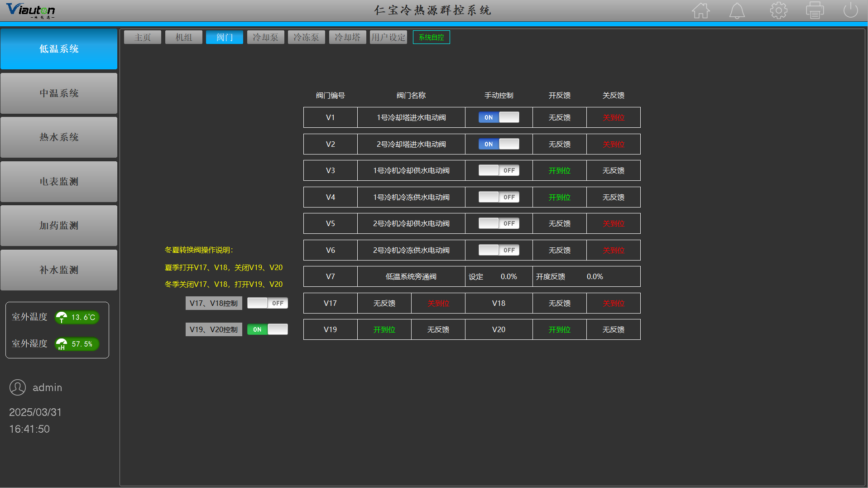Switch to the 冷却泵 tab
Screen dimensions: 868x488
point(265,37)
